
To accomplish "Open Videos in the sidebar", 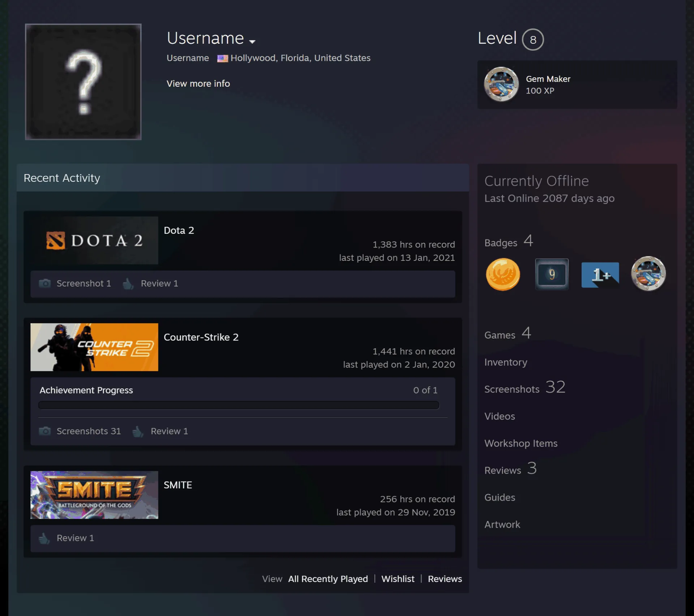I will tap(500, 417).
